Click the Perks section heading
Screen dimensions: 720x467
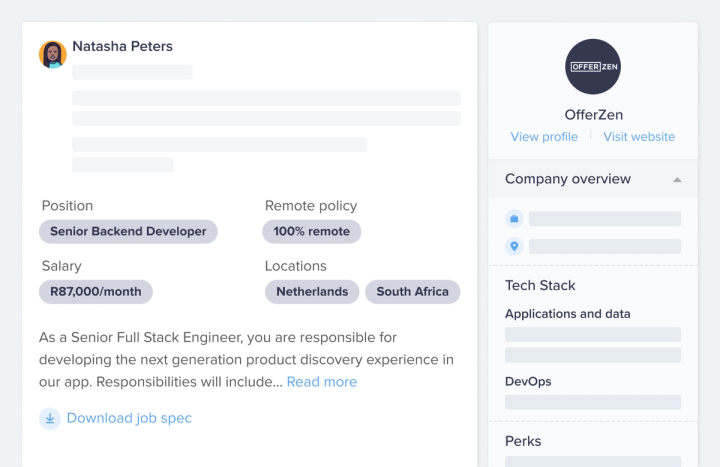[x=523, y=441]
